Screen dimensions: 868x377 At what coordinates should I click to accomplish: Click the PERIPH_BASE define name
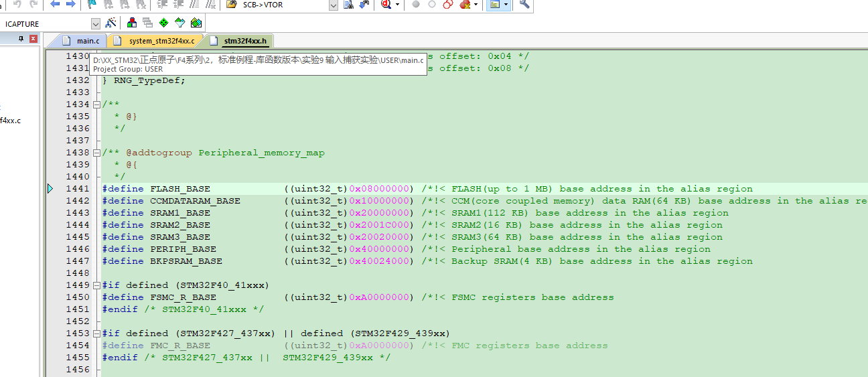coord(183,249)
